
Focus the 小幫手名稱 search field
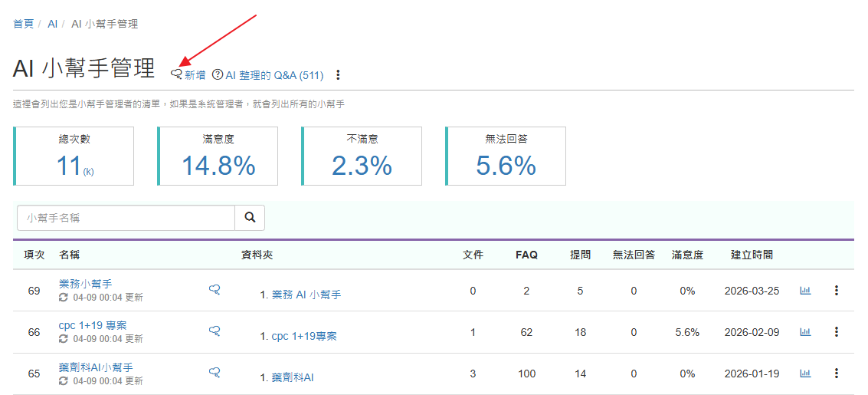click(x=126, y=218)
